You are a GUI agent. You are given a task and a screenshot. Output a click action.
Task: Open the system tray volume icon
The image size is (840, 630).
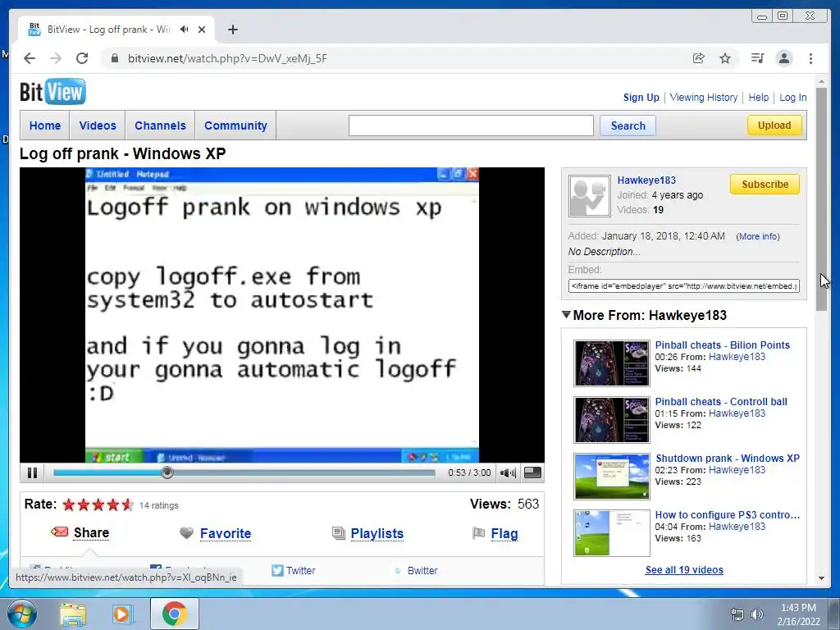tap(757, 614)
